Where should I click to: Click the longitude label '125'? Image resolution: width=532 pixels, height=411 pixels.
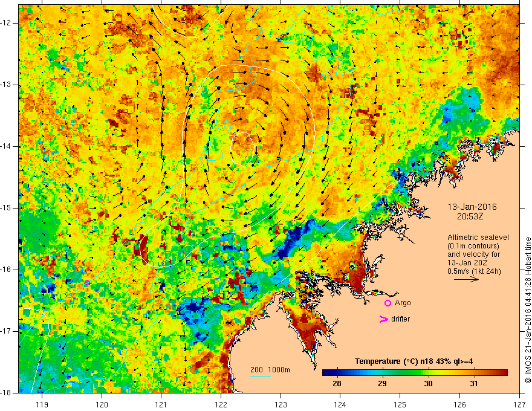point(400,404)
